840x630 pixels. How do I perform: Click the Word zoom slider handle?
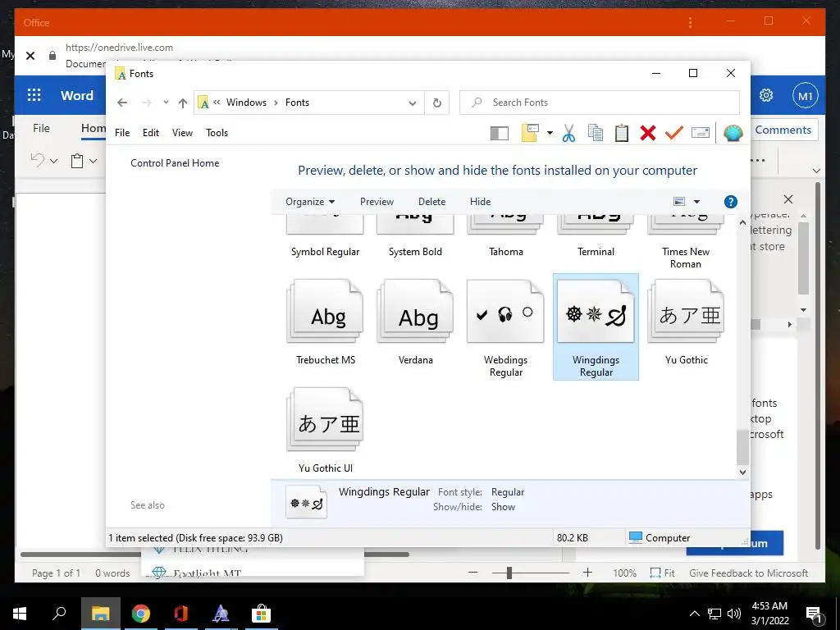tap(509, 573)
